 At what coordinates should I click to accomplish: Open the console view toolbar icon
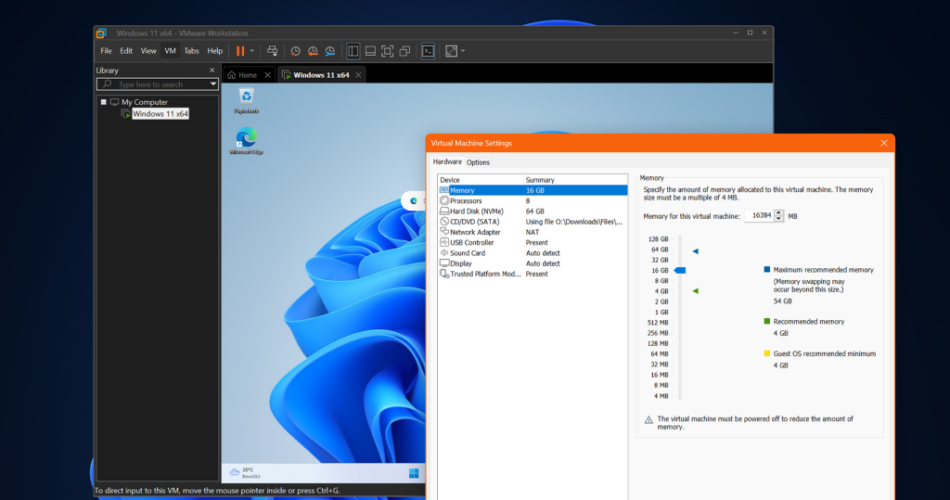428,50
